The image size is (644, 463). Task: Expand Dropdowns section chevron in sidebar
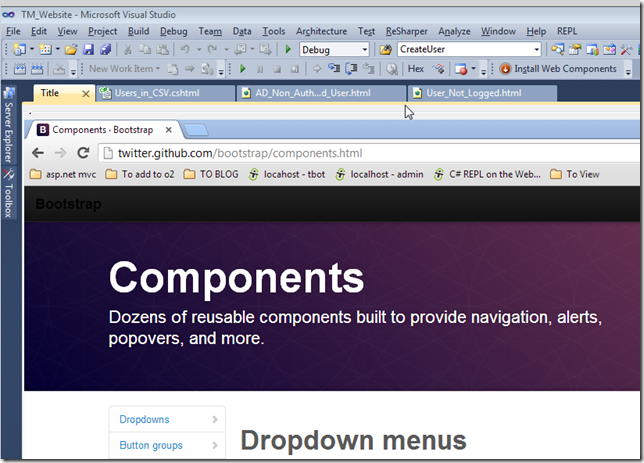tap(215, 419)
